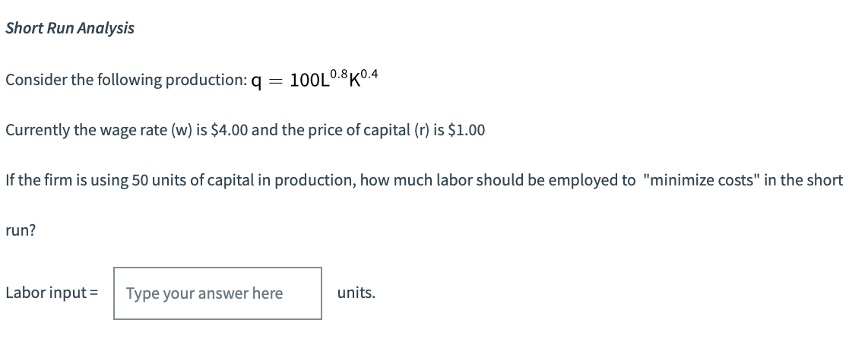Screen dimensions: 868x339
Task: Click the Labor input answer field
Action: coord(217,293)
